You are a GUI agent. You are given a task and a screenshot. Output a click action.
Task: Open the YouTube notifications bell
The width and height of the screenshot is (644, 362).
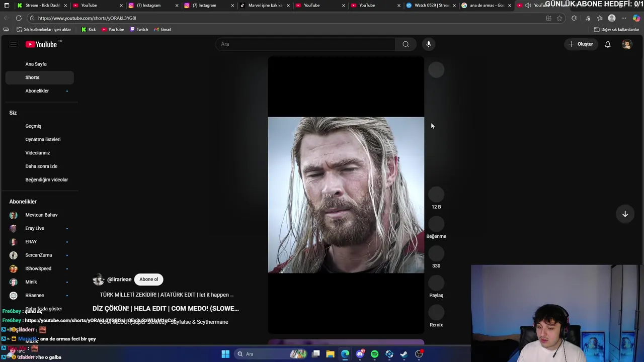[608, 44]
